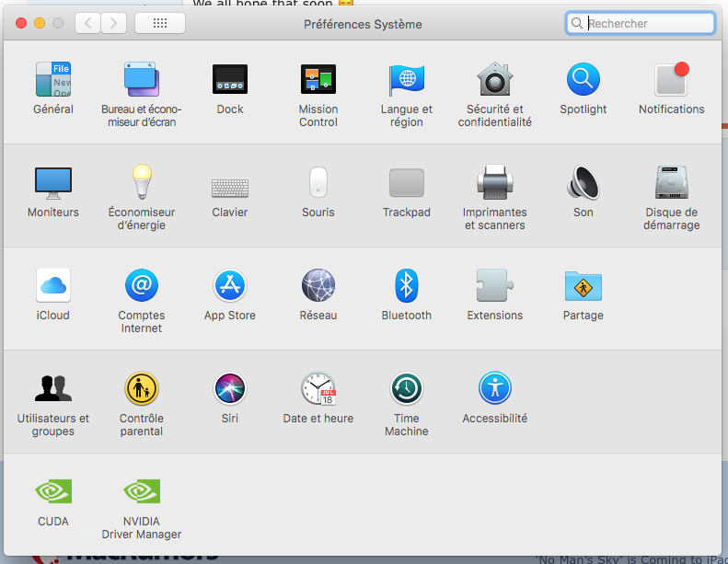Minimize window with the yellow button

point(40,23)
